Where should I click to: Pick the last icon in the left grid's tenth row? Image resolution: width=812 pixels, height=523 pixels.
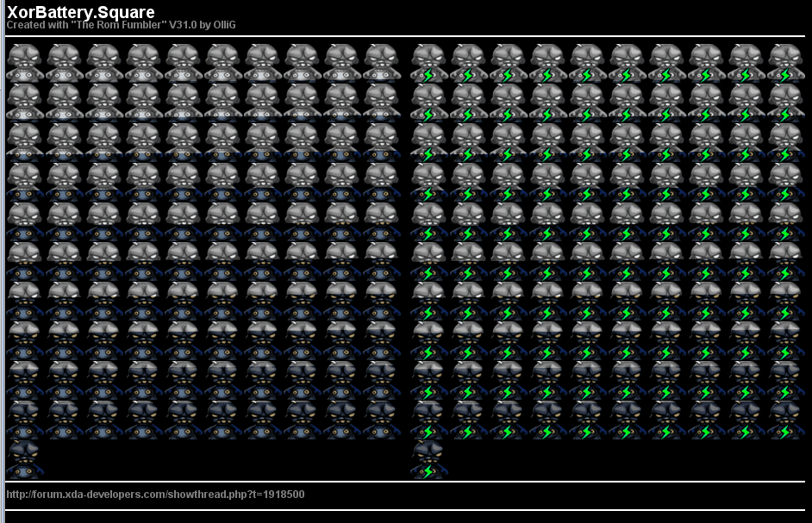382,420
